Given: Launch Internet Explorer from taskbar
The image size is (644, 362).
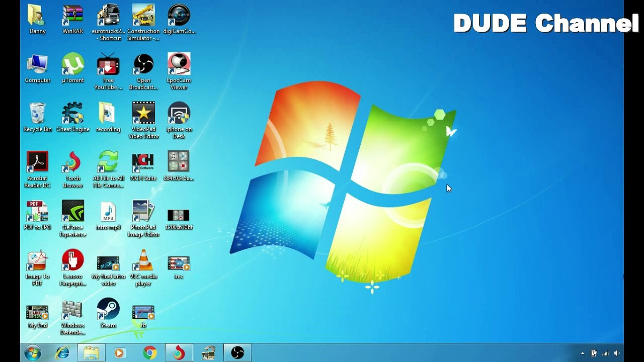Looking at the screenshot, I should coord(62,353).
